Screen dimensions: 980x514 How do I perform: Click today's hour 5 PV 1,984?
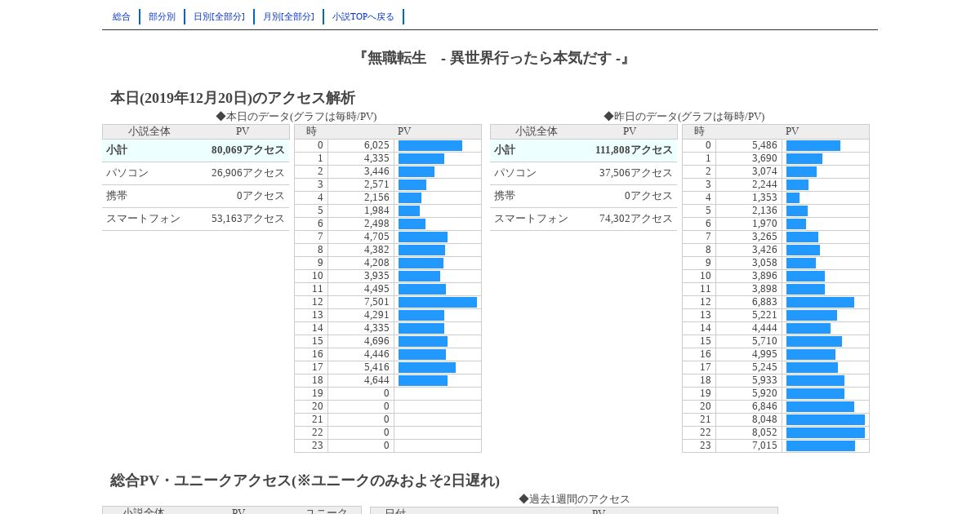click(376, 210)
